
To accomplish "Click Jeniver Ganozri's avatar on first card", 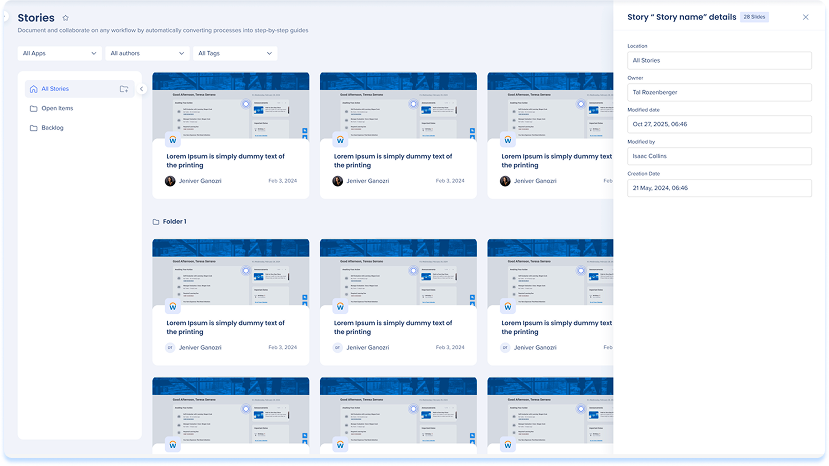I will pos(170,181).
